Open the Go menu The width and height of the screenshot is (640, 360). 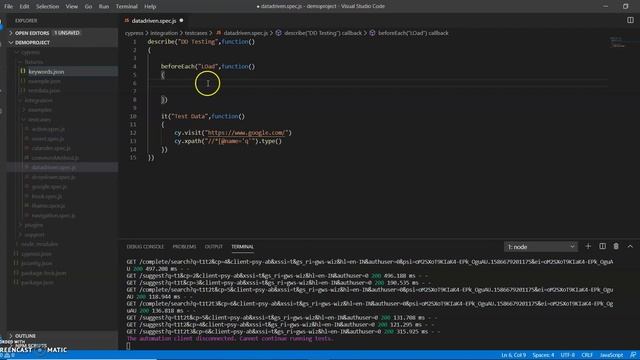(x=89, y=6)
